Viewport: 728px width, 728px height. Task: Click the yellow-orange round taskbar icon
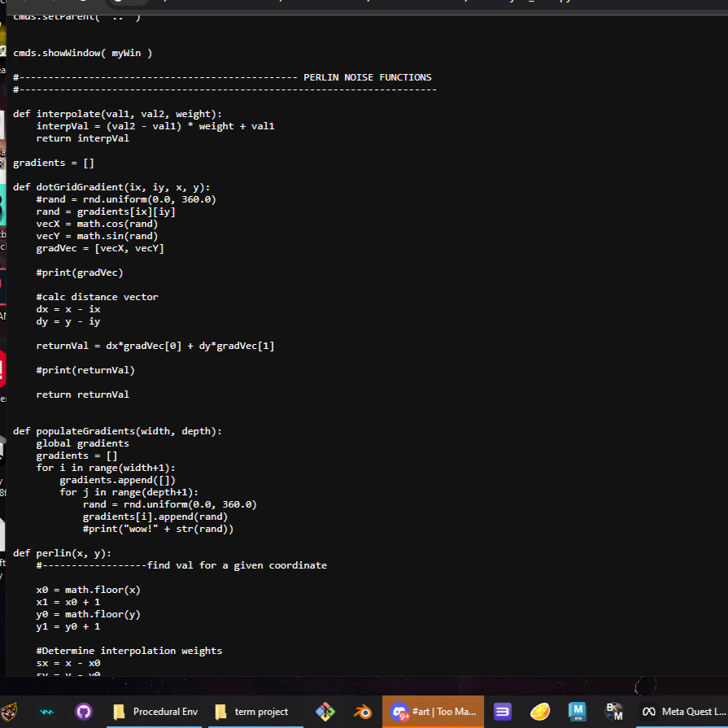[x=540, y=712]
